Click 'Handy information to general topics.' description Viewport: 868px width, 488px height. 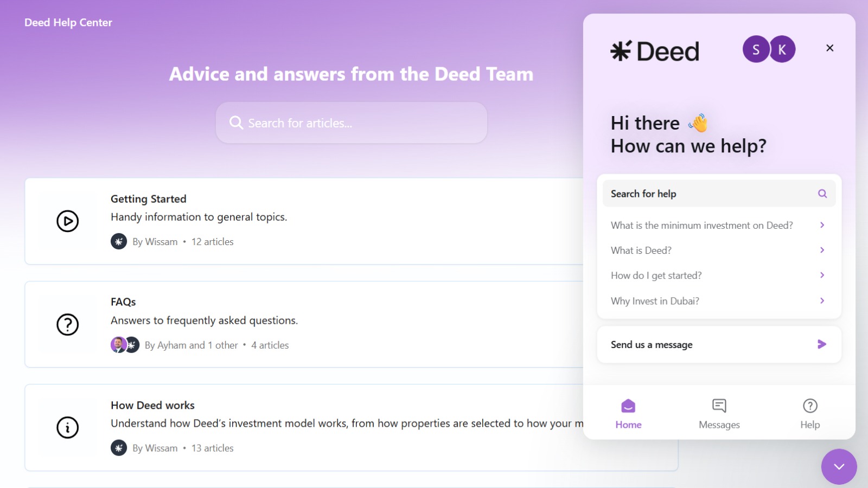199,217
